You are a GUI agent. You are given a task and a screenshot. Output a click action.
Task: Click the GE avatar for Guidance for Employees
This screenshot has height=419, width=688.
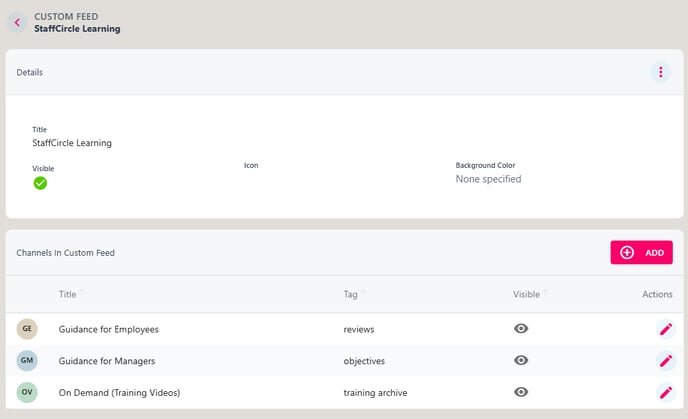[27, 329]
